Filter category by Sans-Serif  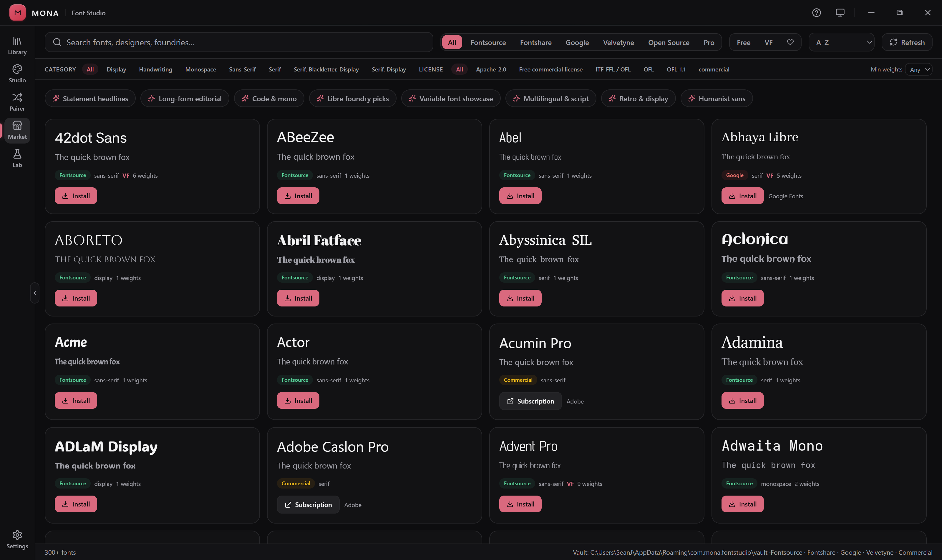(x=242, y=69)
